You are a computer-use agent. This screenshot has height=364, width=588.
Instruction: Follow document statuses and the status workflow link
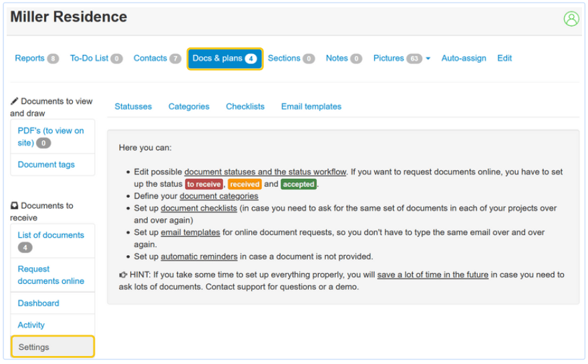265,172
